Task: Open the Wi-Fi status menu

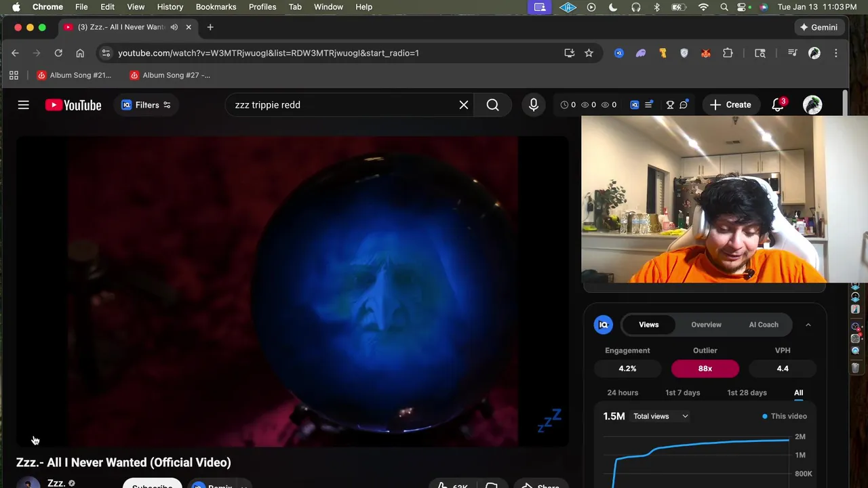Action: point(703,7)
